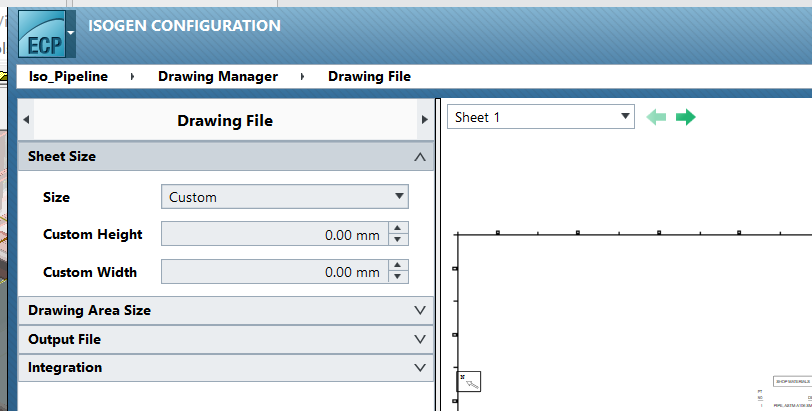Image resolution: width=812 pixels, height=411 pixels.
Task: Navigate to next panel with right triangle
Action: tap(425, 120)
